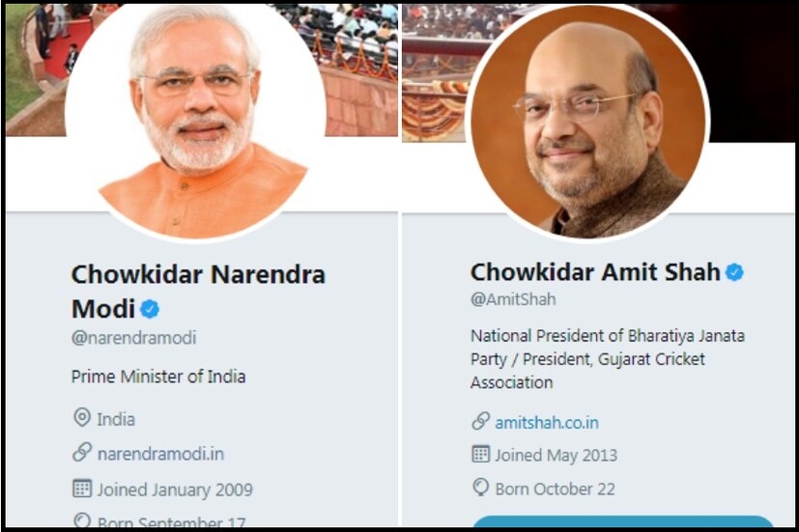Open the Chowkidar Amit Shah profile name
799x532 pixels.
pos(595,272)
